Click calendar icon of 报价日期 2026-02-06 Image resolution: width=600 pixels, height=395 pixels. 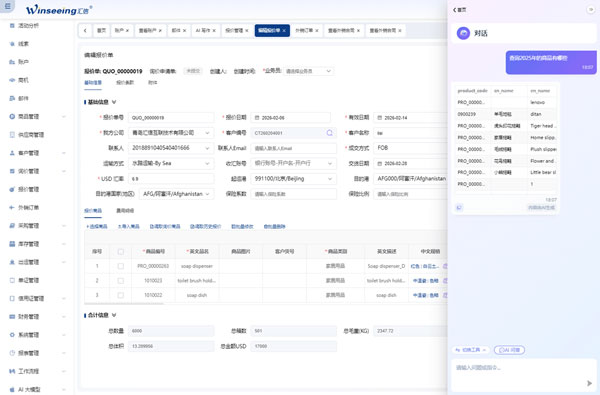coord(257,118)
